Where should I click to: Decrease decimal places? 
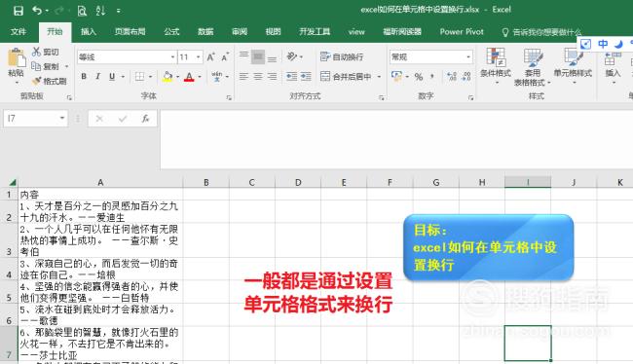click(x=466, y=76)
